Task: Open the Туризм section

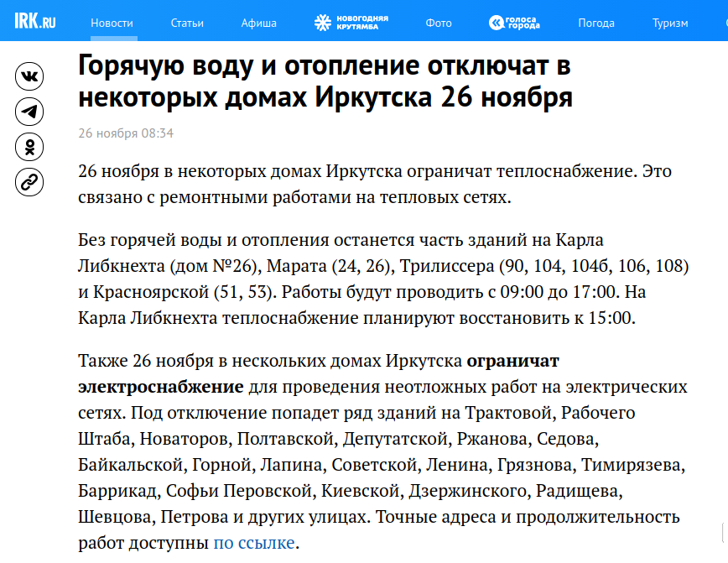Action: 670,23
